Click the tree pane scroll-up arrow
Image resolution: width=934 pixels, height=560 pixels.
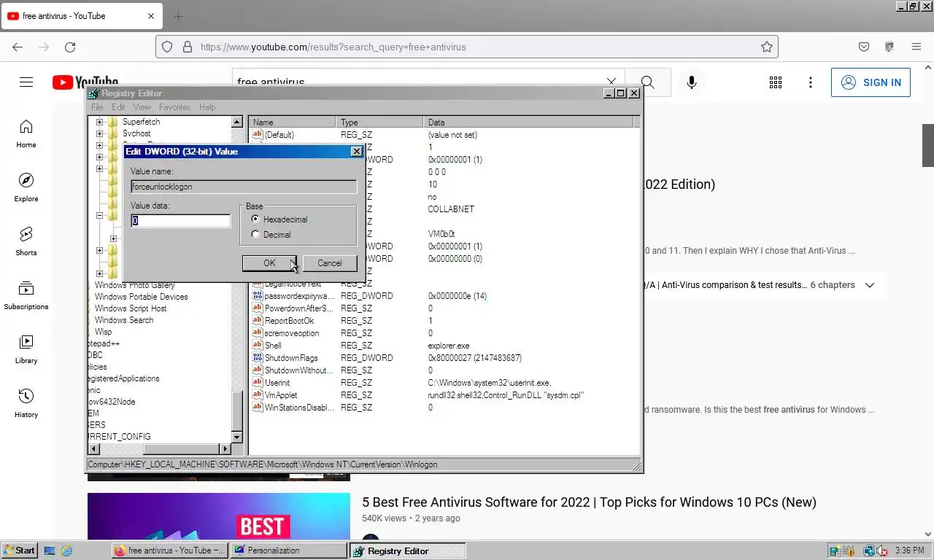pos(236,122)
